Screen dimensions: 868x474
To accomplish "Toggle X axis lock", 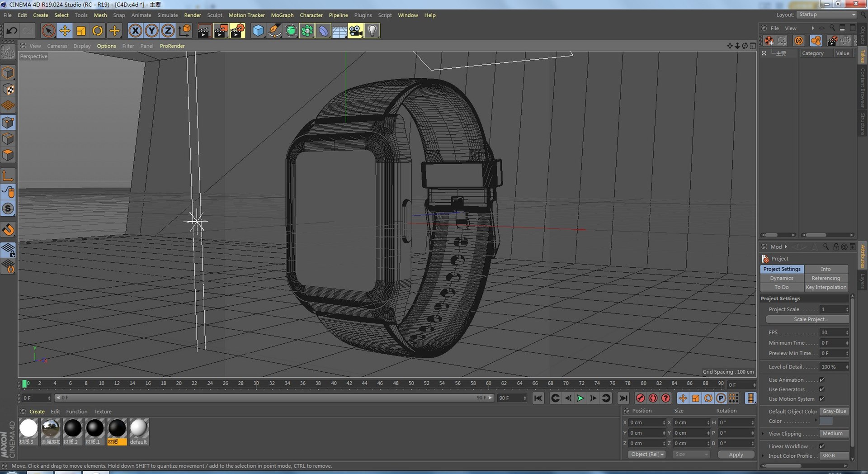I will pos(135,31).
